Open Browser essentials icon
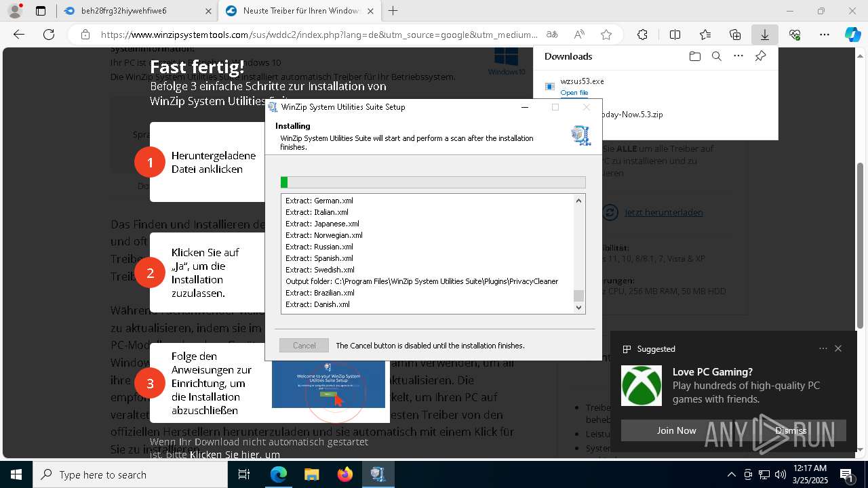This screenshot has height=488, width=868. 795,35
